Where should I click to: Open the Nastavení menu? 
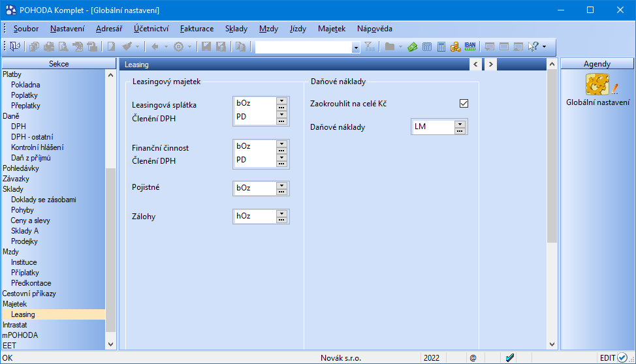(67, 29)
